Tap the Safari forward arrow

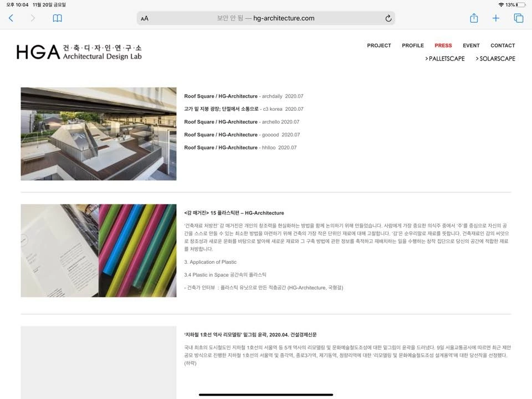tap(33, 18)
